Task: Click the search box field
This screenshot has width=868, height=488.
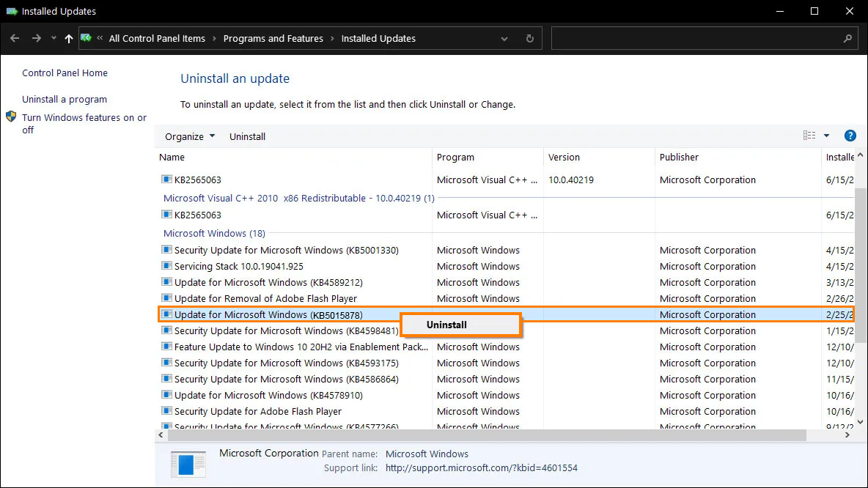Action: (704, 38)
